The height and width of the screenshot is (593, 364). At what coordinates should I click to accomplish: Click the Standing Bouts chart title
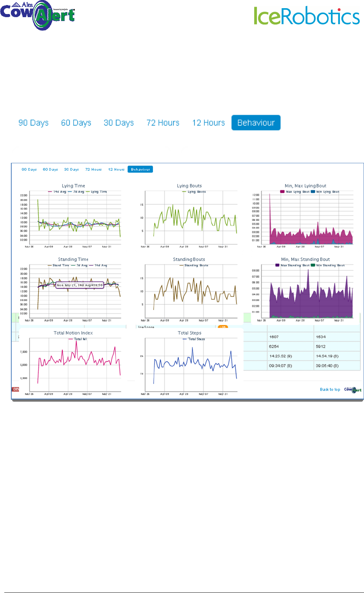pos(189,259)
